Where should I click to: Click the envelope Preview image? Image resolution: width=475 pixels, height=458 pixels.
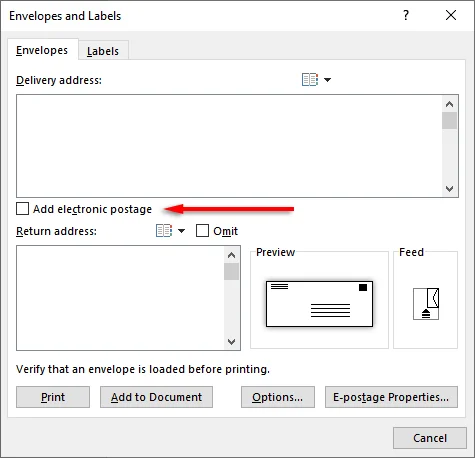(x=319, y=304)
